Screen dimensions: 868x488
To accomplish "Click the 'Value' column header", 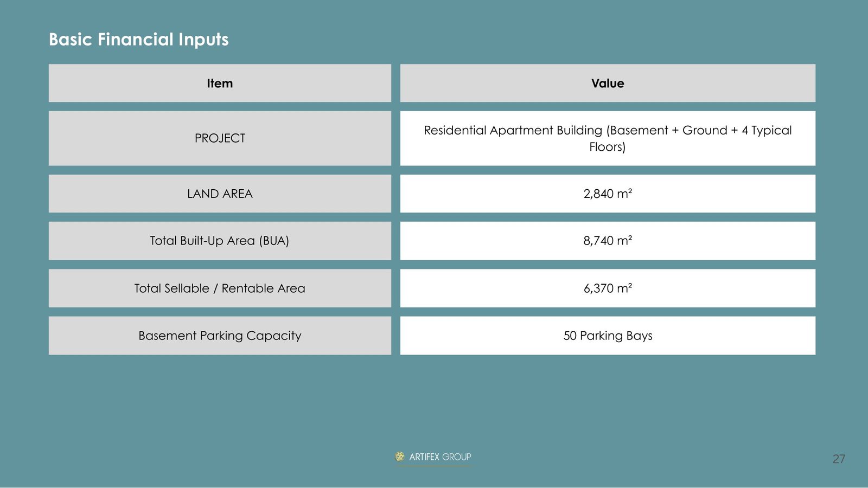I will tap(608, 83).
